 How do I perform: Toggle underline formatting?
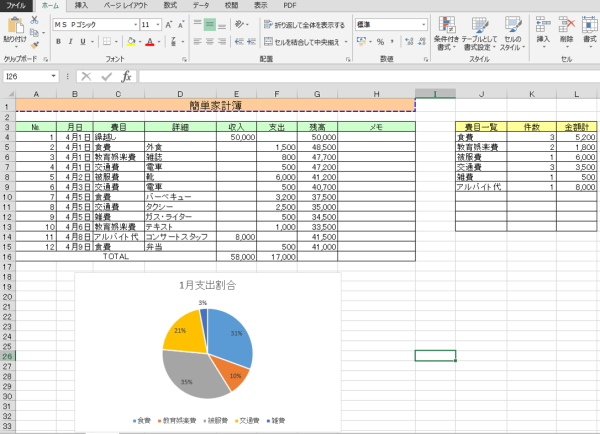point(83,42)
